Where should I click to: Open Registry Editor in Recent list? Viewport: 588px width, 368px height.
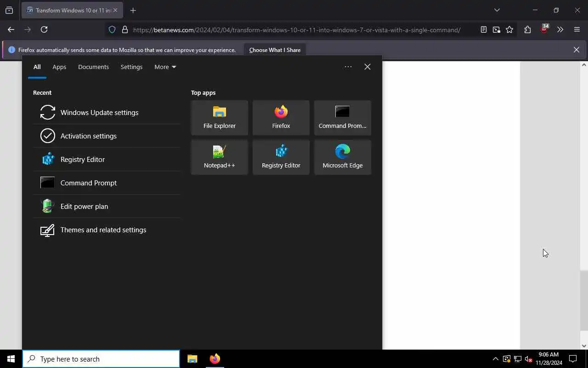coord(107,159)
